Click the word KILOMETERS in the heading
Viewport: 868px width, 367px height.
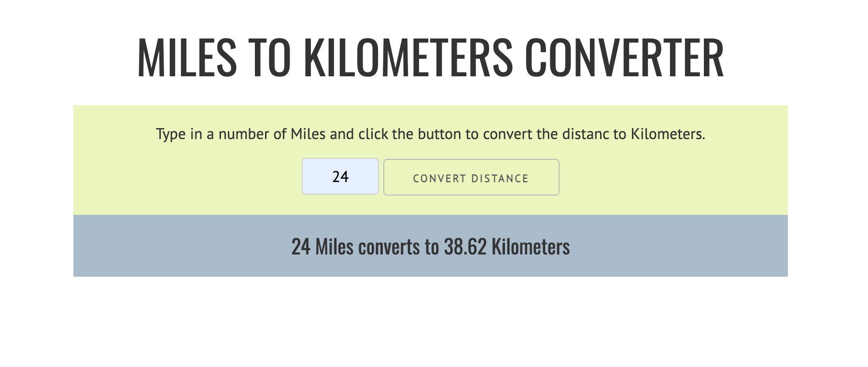point(408,57)
